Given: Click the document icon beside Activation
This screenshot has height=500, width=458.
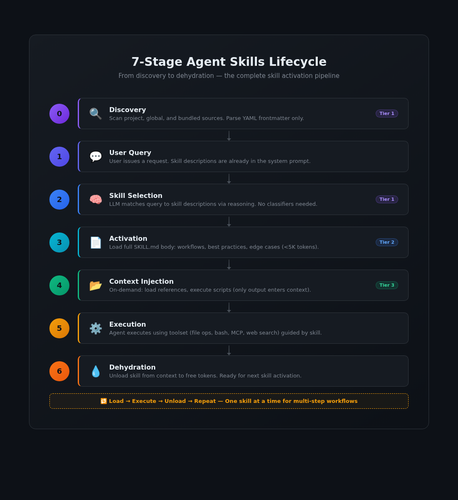Looking at the screenshot, I should point(95,242).
